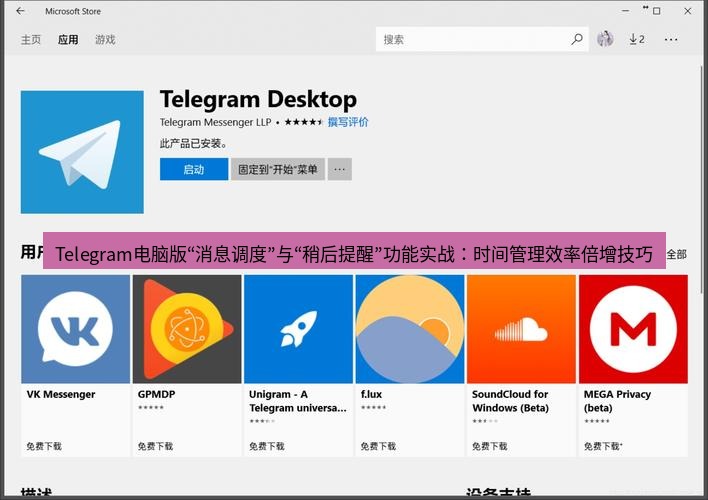Image resolution: width=708 pixels, height=500 pixels.
Task: Click the Telegram Desktop heading
Action: 258,99
